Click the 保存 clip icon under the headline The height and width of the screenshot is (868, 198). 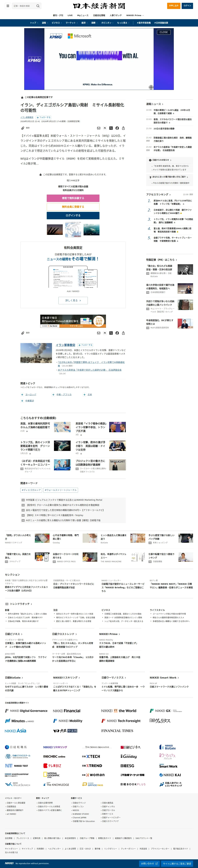click(23, 128)
